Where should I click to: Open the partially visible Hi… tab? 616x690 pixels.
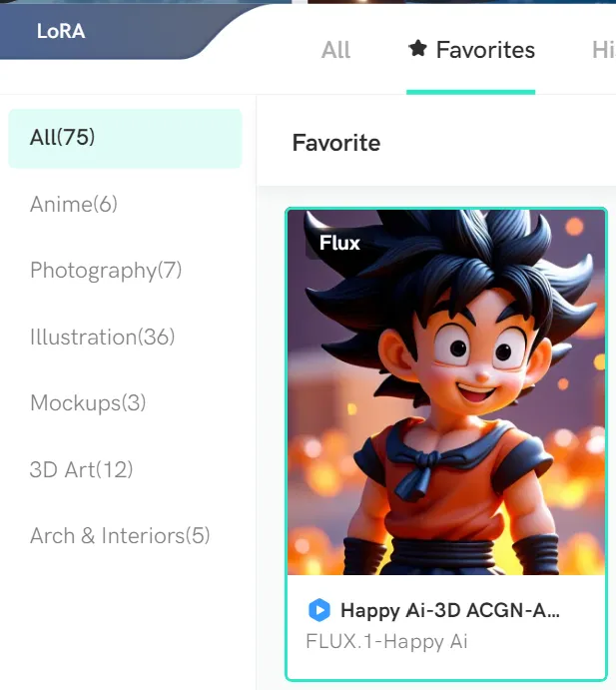pos(604,50)
